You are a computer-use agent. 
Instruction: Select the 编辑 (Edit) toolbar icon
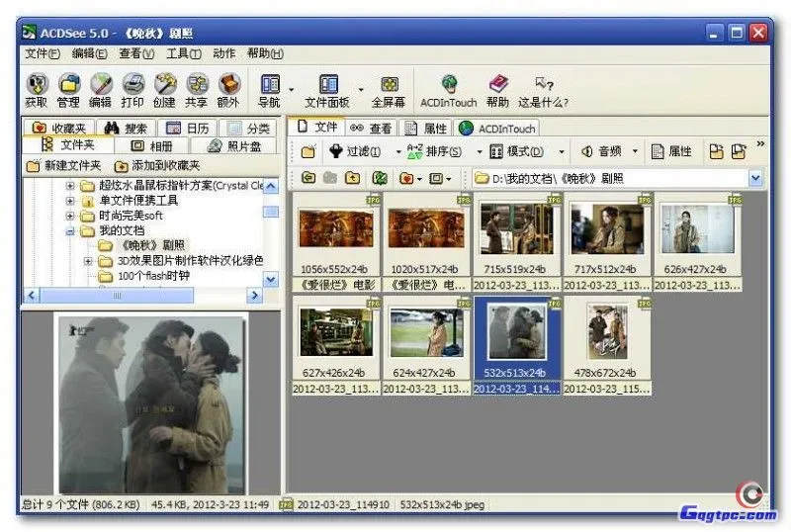(101, 90)
